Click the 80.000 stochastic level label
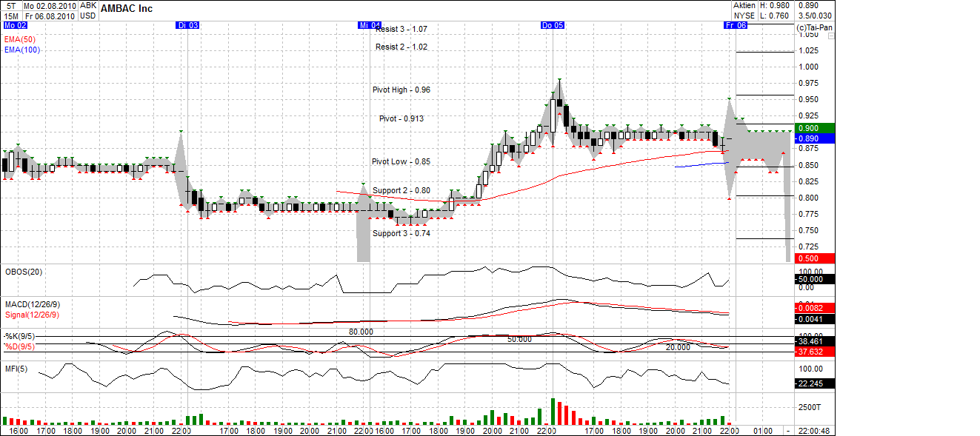Viewport: 980px width, 436px height. 361,332
